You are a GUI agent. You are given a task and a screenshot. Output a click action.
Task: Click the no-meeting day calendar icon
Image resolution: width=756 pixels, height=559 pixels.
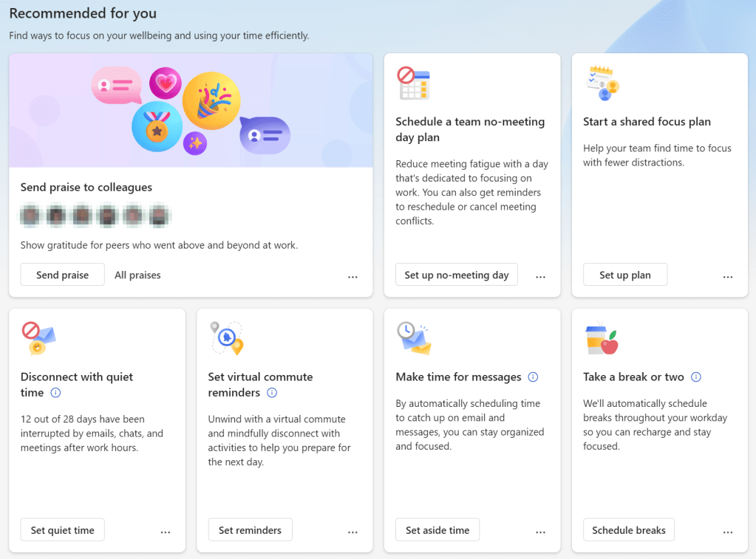(413, 83)
